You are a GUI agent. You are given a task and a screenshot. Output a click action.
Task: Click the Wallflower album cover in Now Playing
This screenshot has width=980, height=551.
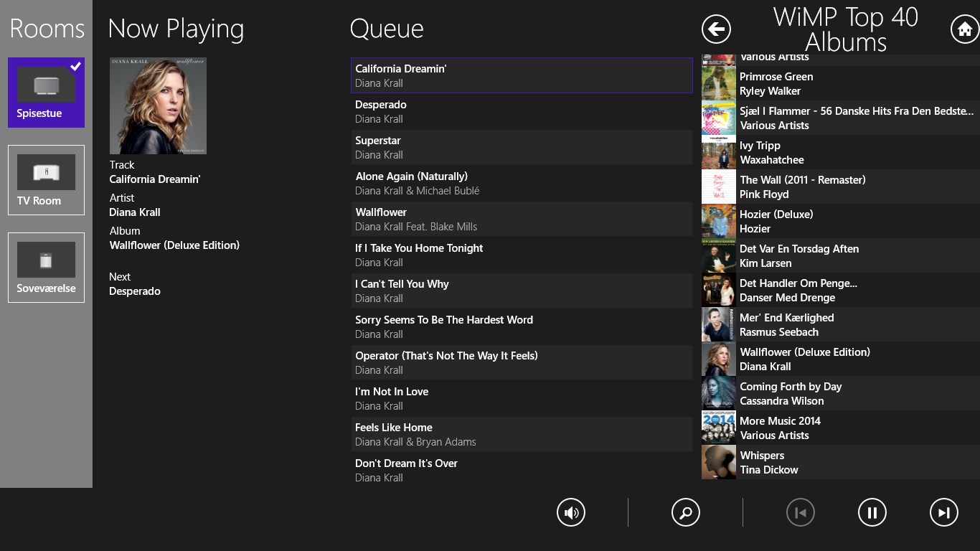coord(158,105)
